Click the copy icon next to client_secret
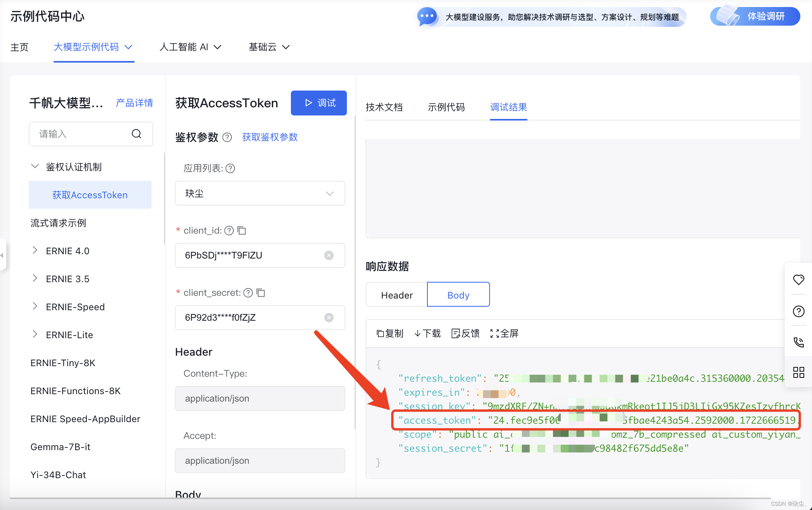The width and height of the screenshot is (812, 510). click(261, 293)
